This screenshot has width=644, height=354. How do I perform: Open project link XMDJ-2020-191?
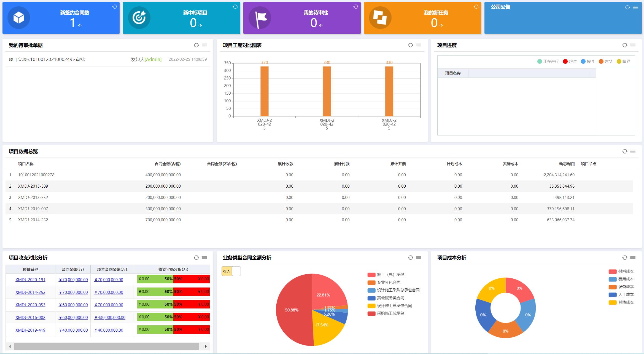point(30,280)
